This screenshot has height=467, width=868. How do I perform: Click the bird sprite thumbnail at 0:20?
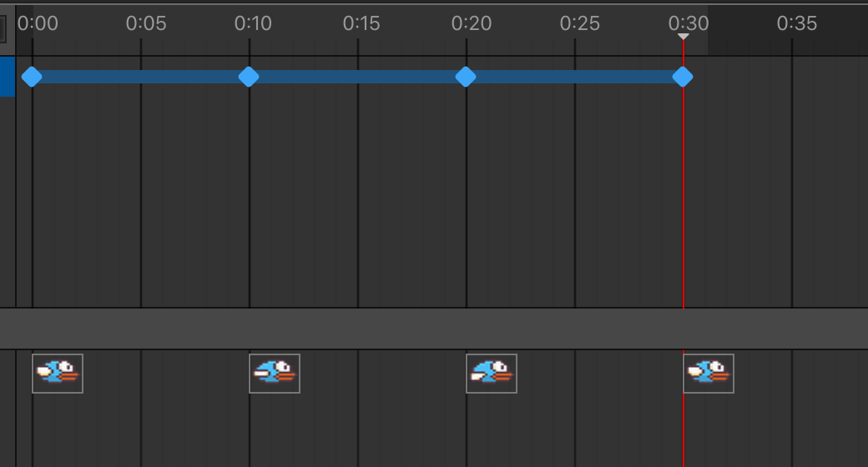(x=492, y=374)
